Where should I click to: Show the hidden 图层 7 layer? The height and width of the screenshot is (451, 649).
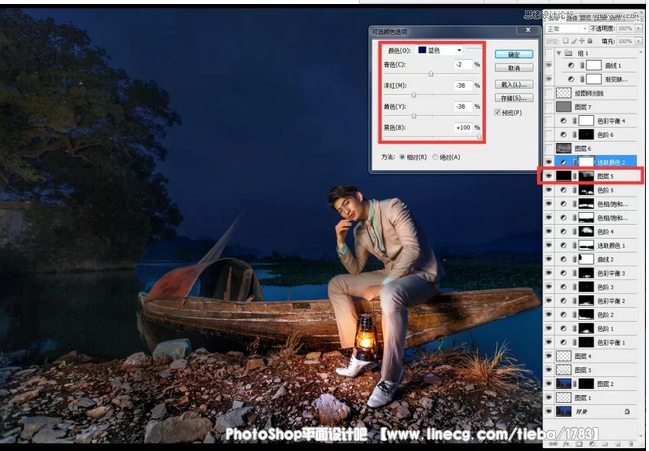tap(549, 107)
